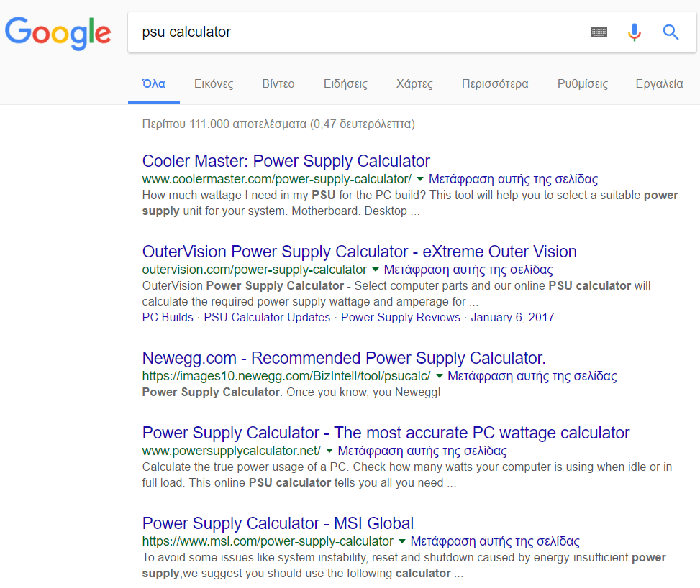Expand dropdown arrow beside coolermaster.com URL
700x588 pixels.
(x=419, y=179)
